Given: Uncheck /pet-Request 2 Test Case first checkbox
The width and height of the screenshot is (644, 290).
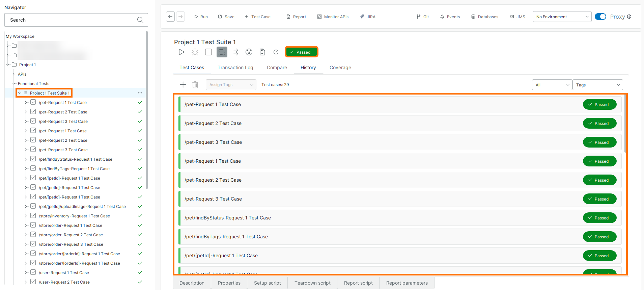Looking at the screenshot, I should tap(33, 112).
